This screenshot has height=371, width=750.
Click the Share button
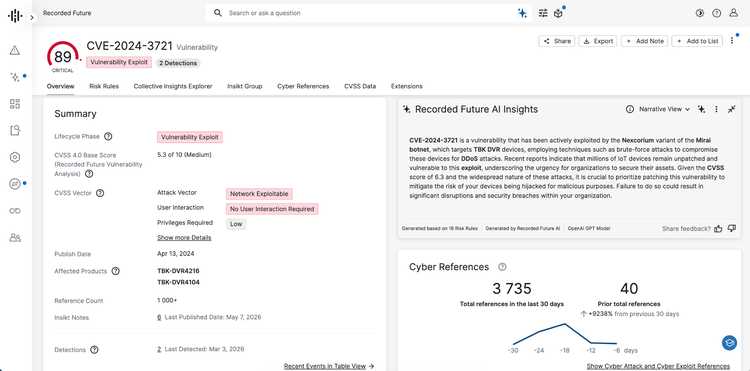coord(557,41)
